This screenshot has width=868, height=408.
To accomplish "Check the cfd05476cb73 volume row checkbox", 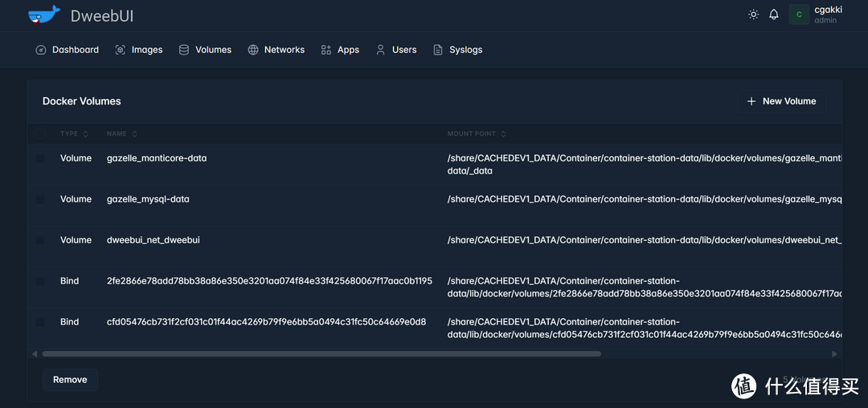I will click(x=40, y=322).
